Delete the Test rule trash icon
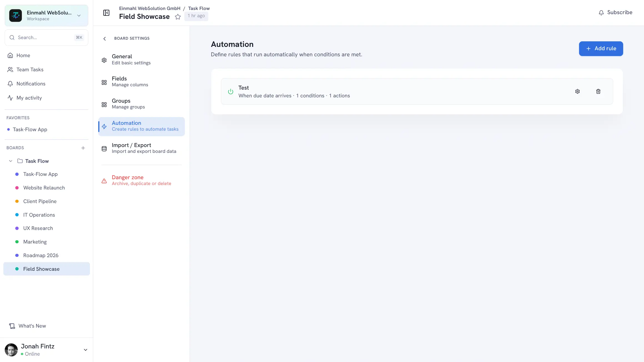Screen dimensions: 644x362 pyautogui.click(x=598, y=91)
